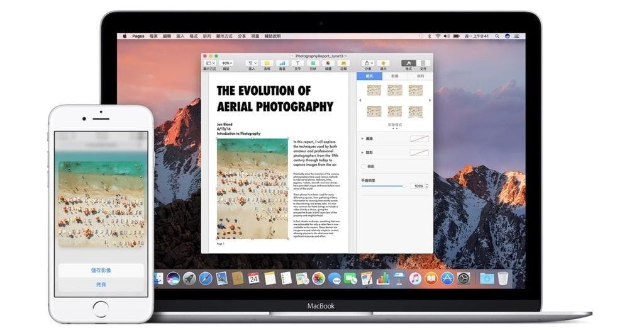Click the opacity value stepper arrows
644x335 pixels.
(427, 186)
